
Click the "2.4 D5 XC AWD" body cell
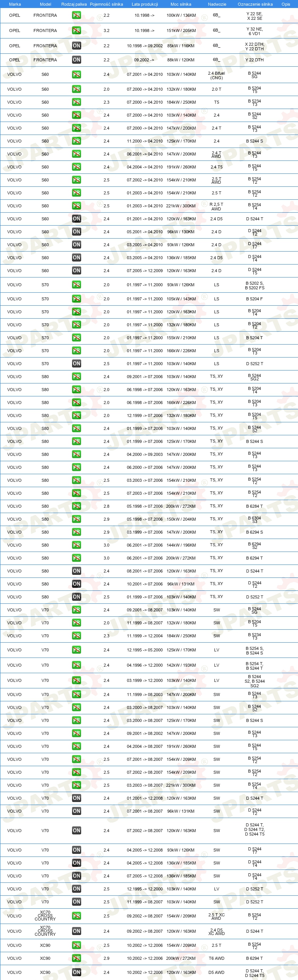[216, 932]
